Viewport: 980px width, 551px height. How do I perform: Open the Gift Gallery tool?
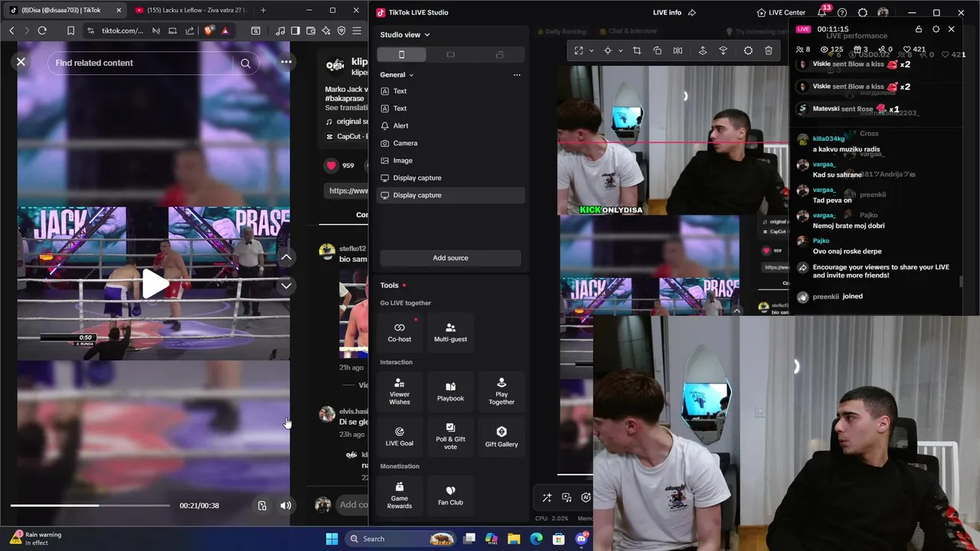click(501, 436)
